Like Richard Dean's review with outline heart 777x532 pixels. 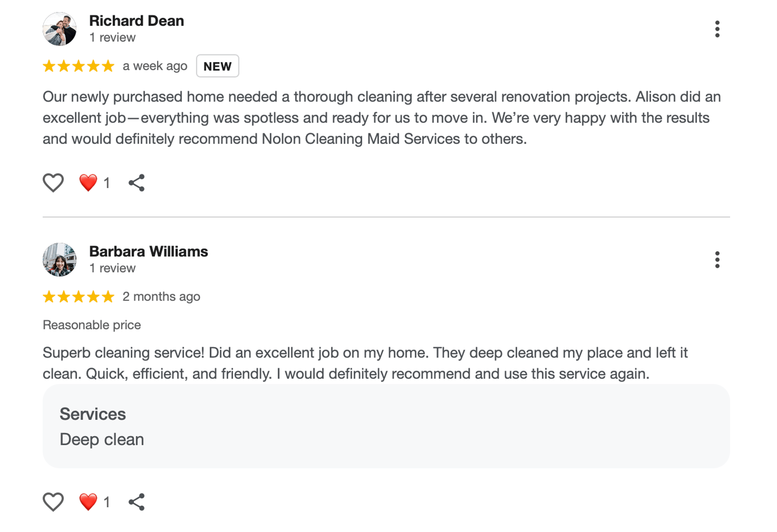coord(53,183)
